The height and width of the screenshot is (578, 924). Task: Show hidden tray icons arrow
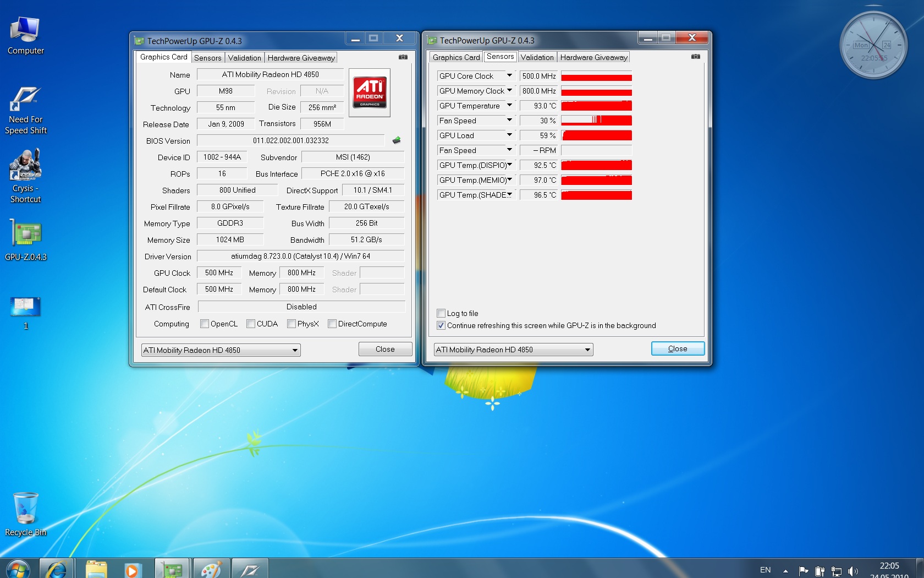tap(785, 571)
